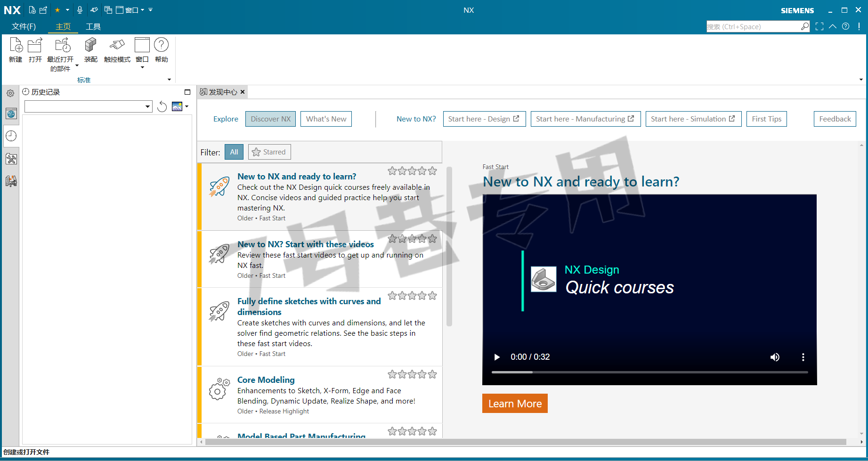Click the quick access Open folder icon
The width and height of the screenshot is (868, 461).
pos(43,10)
